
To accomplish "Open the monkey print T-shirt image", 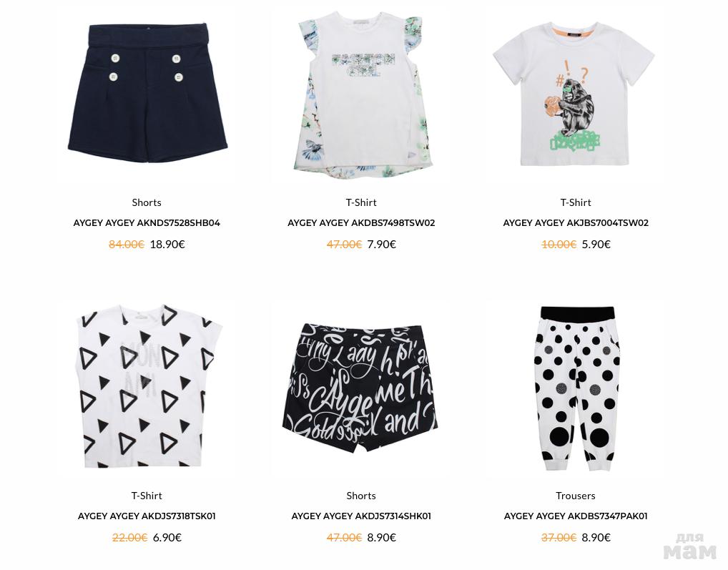I will (574, 94).
